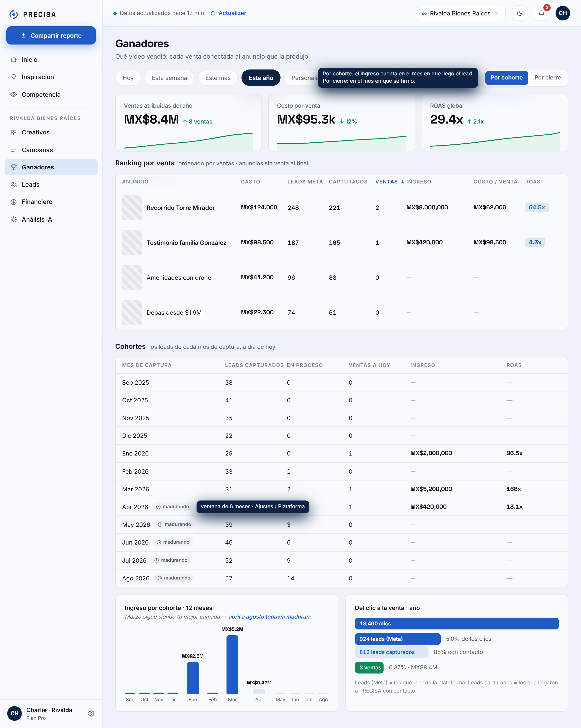The height and width of the screenshot is (728, 581).
Task: Select the Esta semana range
Action: coord(169,78)
